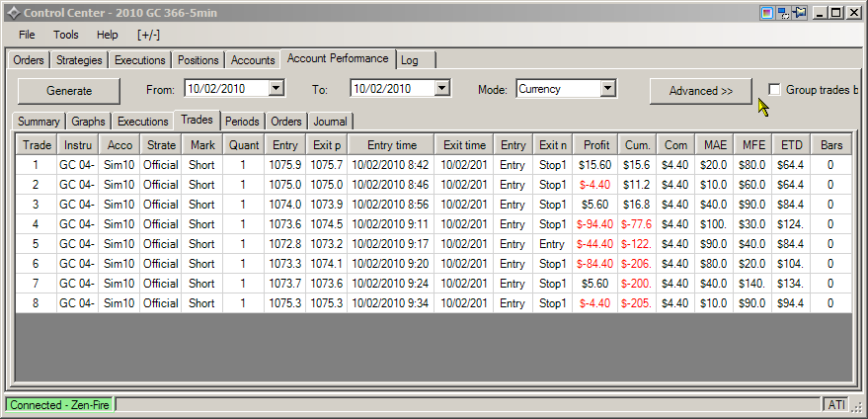
Task: Select entry time cell 10/02/2010 9:34
Action: (x=390, y=303)
